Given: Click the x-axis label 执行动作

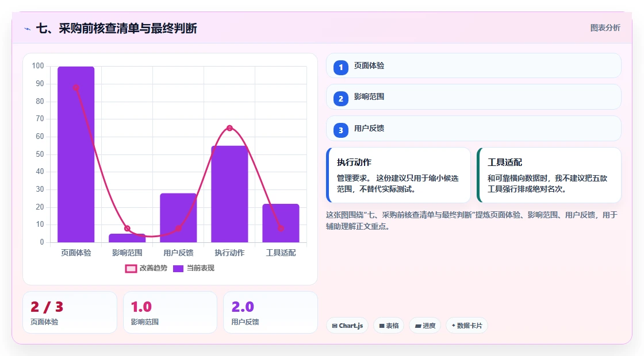Looking at the screenshot, I should 229,253.
